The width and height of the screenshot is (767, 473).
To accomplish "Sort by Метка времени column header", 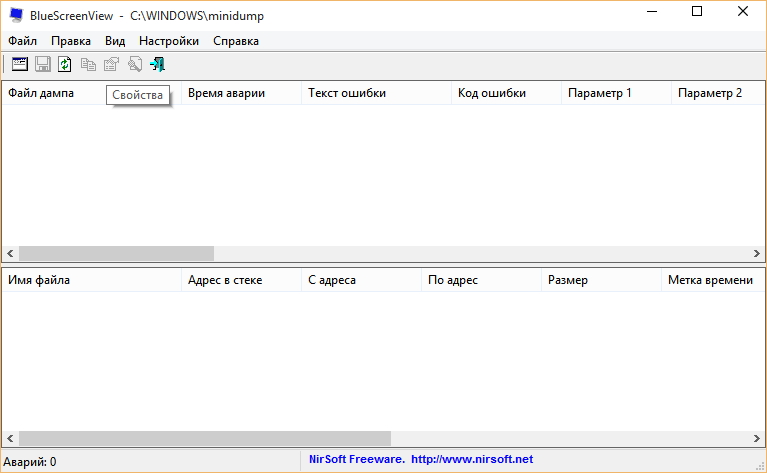I will tap(713, 280).
